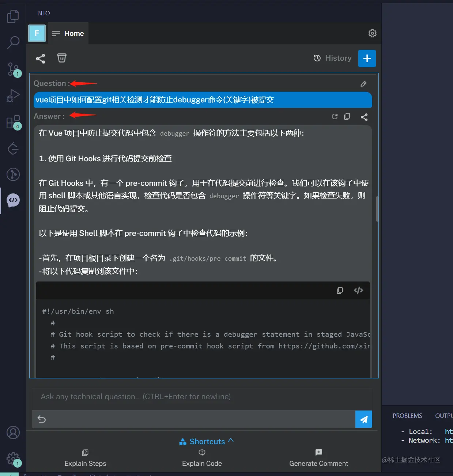Open Source Control view

click(13, 69)
